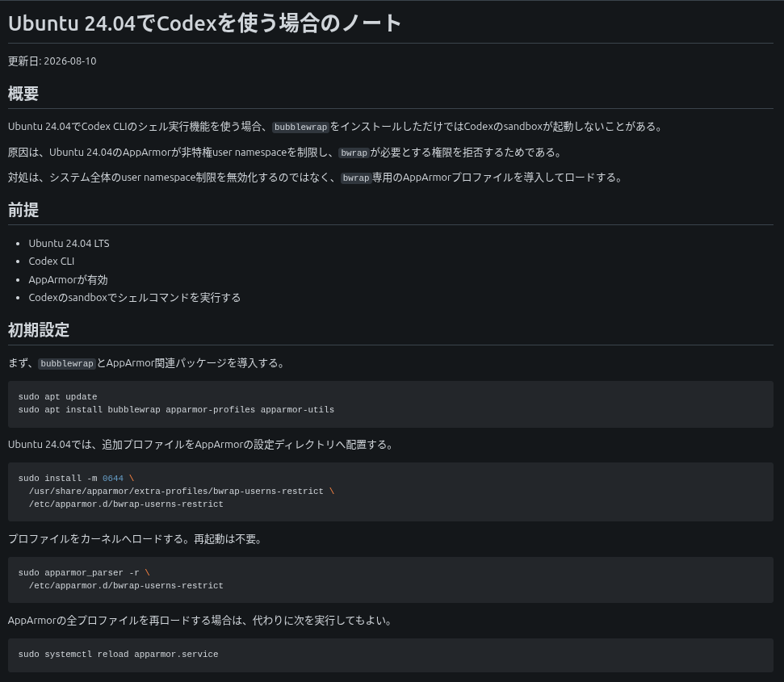Image resolution: width=784 pixels, height=682 pixels.
Task: Click the 前提 section heading
Action: (23, 210)
